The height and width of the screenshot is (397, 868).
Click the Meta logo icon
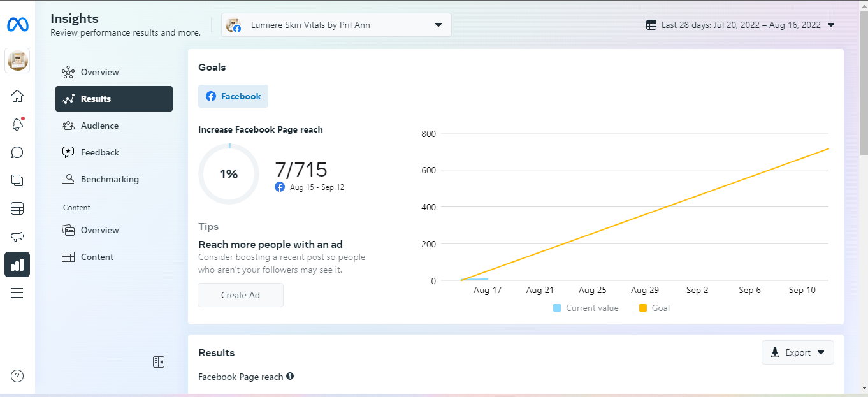[x=17, y=25]
